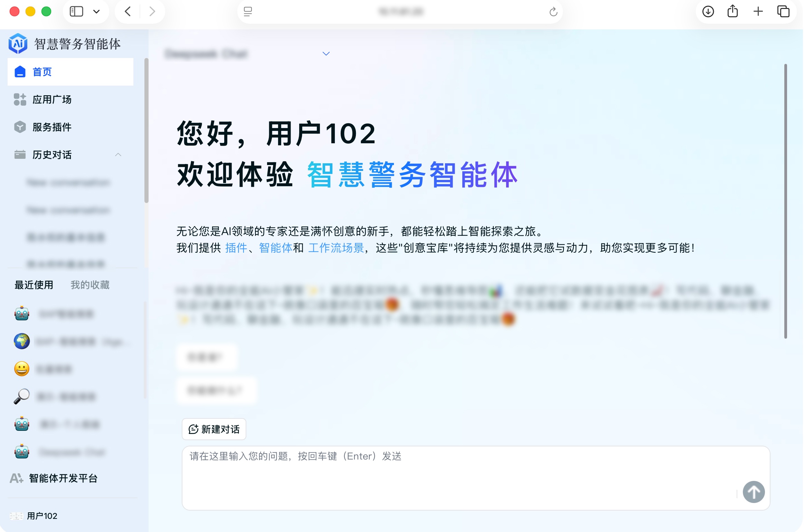Click the circular send arrow button

pyautogui.click(x=754, y=492)
